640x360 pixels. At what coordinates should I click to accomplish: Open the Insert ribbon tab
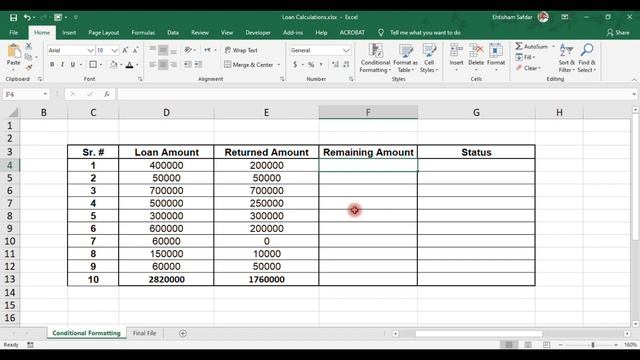coord(69,33)
